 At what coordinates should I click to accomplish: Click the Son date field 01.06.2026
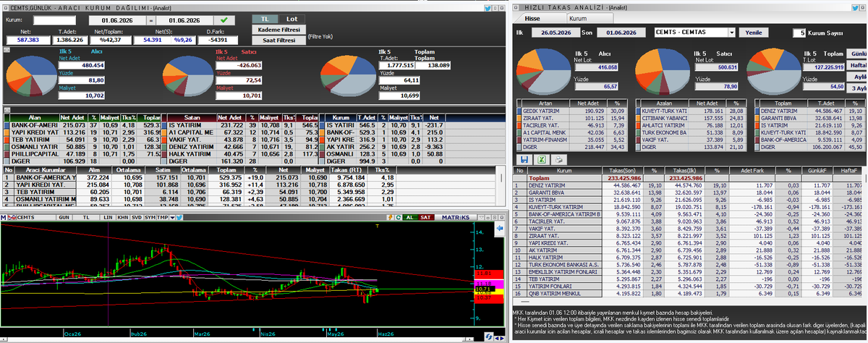(621, 33)
